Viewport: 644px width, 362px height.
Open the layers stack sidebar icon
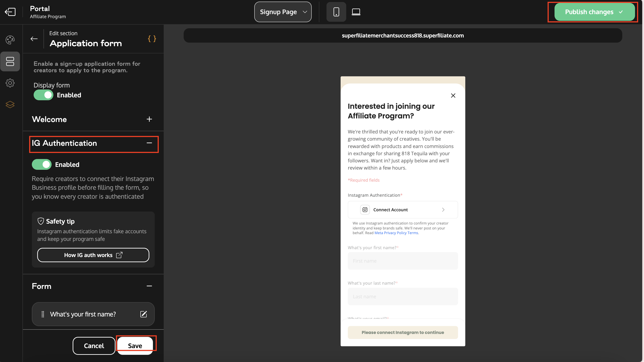coord(10,105)
